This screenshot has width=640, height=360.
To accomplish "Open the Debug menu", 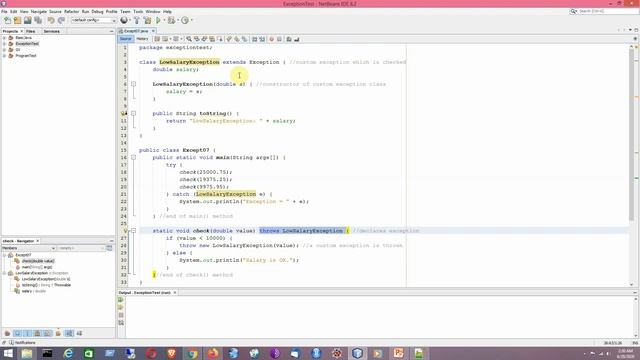I will [97, 11].
